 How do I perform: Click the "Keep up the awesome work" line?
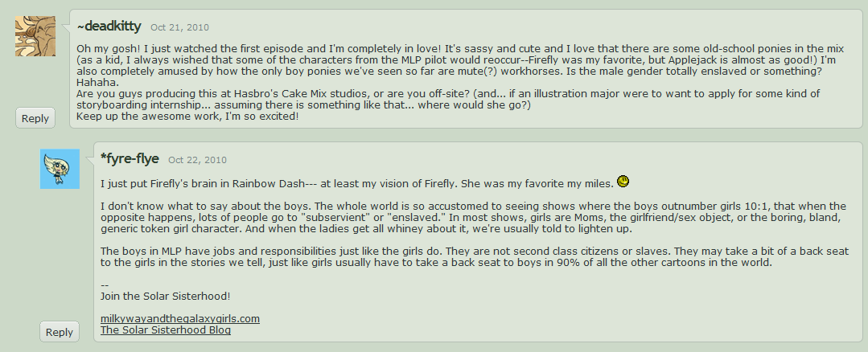(x=187, y=117)
